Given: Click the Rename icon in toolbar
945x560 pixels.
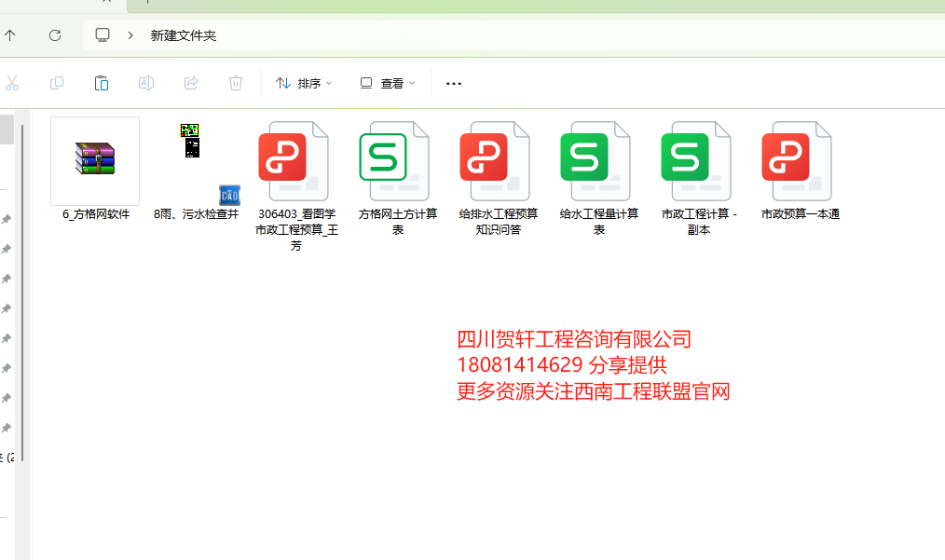Looking at the screenshot, I should (146, 83).
